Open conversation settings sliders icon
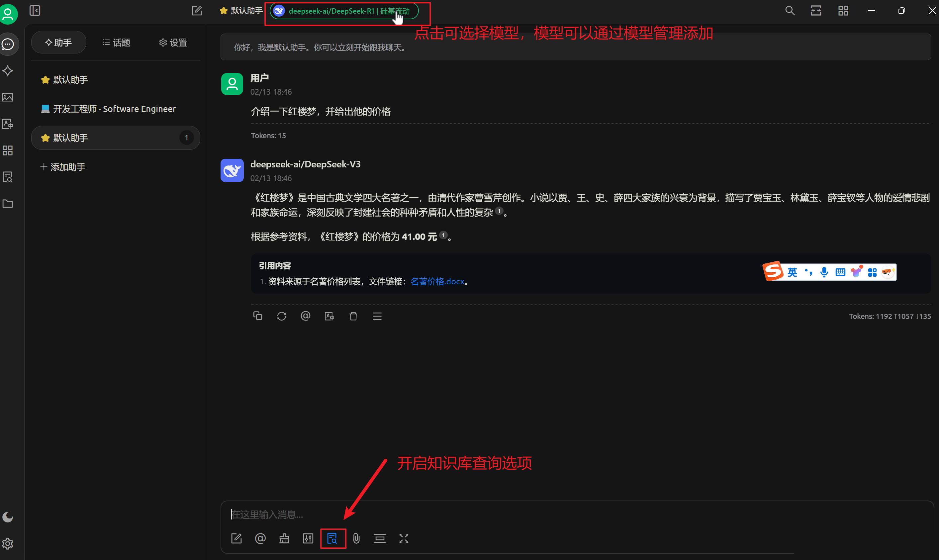939x560 pixels. [308, 538]
